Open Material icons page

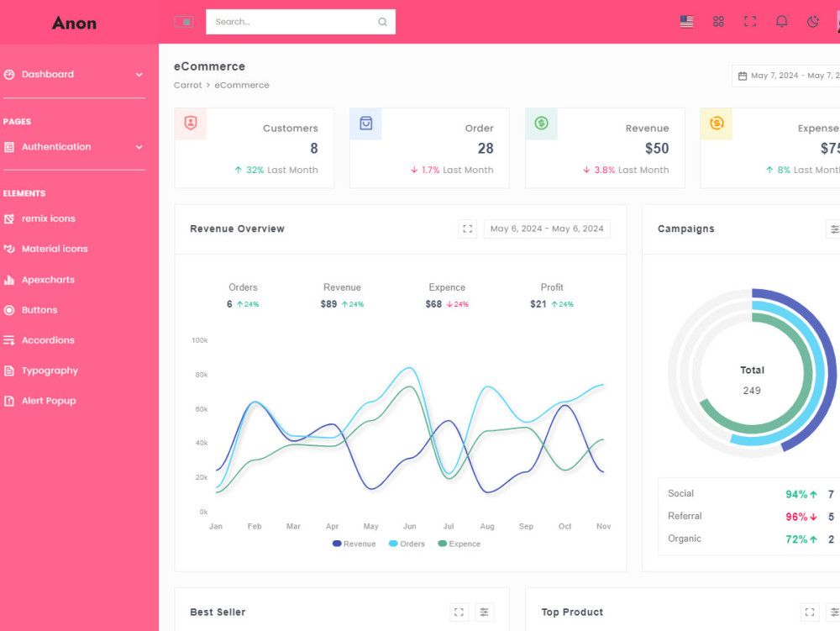pos(55,249)
